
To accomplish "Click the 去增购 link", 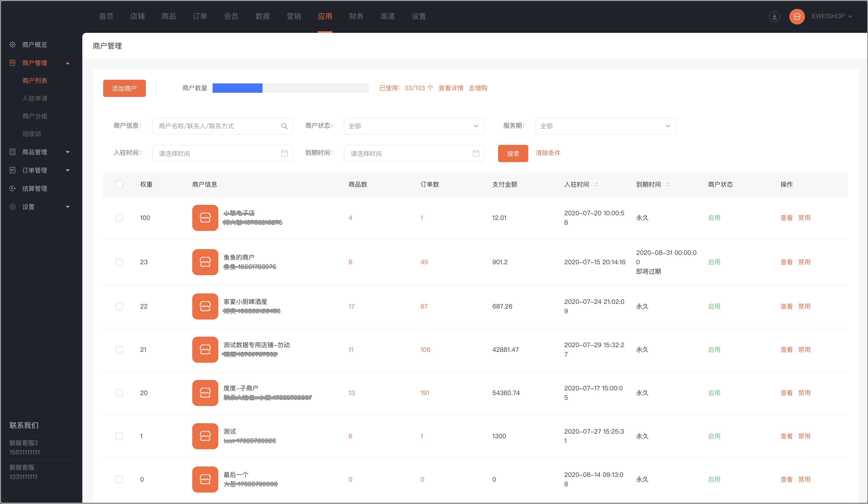I will point(478,88).
